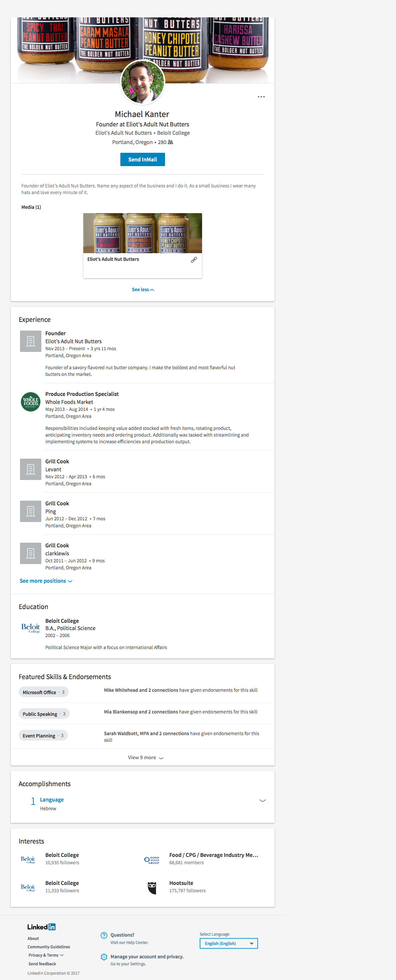
Task: Click the Whole Foods Market logo
Action: [x=30, y=402]
